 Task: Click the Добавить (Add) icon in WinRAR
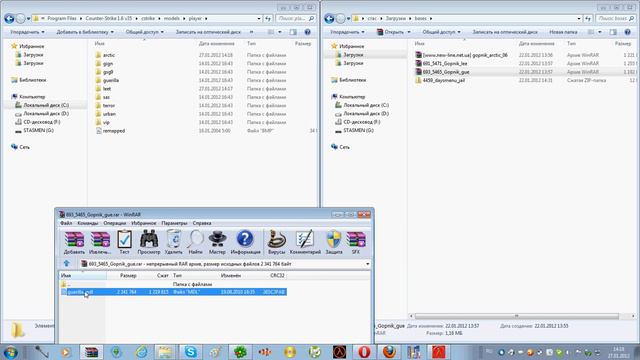point(74,242)
